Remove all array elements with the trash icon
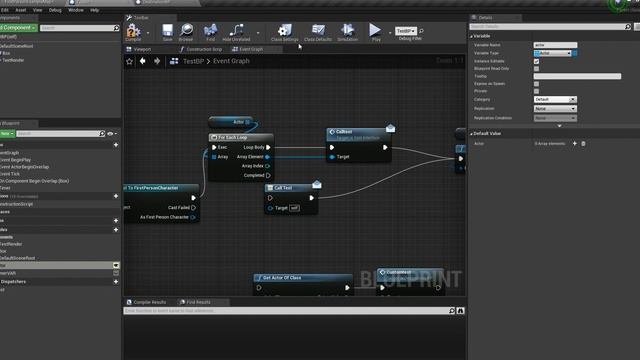The image size is (640, 360). point(583,143)
